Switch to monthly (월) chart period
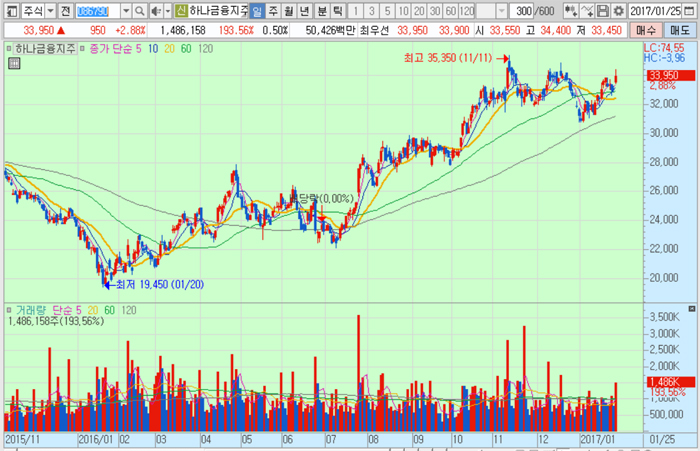 pyautogui.click(x=289, y=10)
